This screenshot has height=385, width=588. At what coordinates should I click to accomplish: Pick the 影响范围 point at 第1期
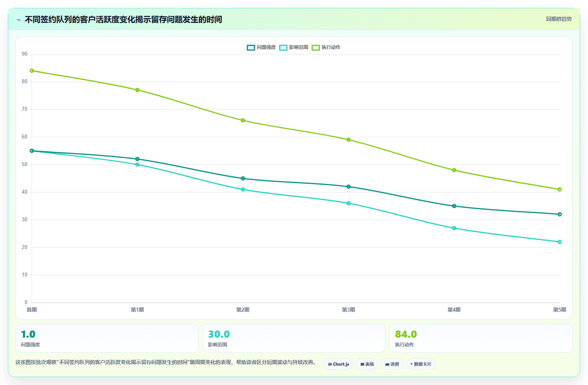tap(137, 164)
